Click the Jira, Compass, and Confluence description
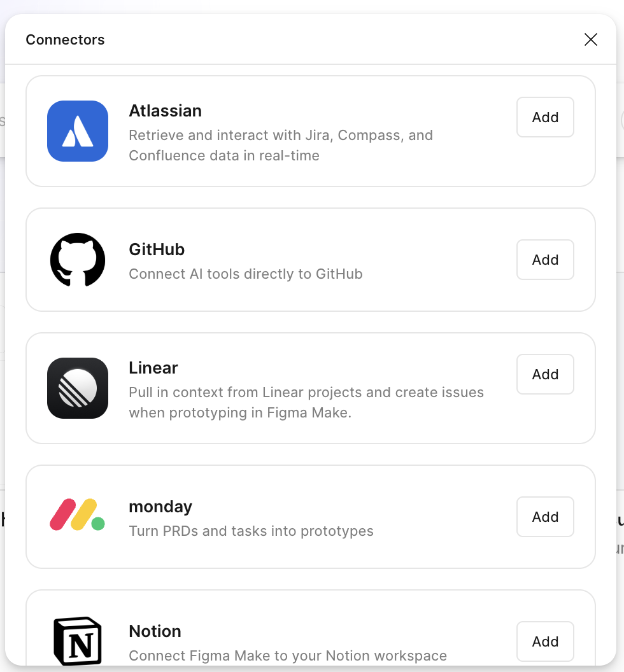The height and width of the screenshot is (672, 624). pos(281,145)
